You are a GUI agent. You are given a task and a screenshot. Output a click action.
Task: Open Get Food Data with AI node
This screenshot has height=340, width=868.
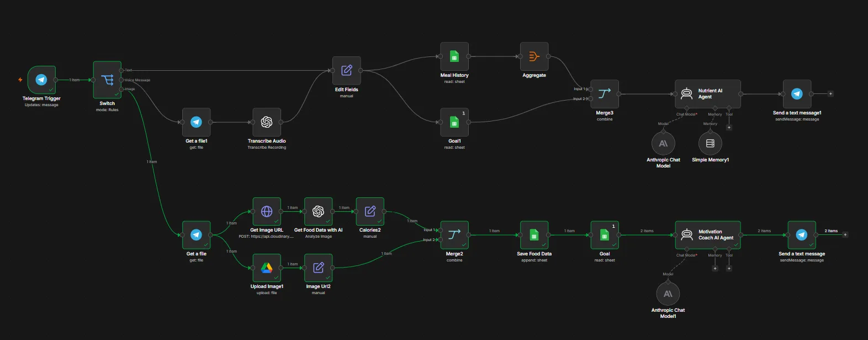(318, 211)
